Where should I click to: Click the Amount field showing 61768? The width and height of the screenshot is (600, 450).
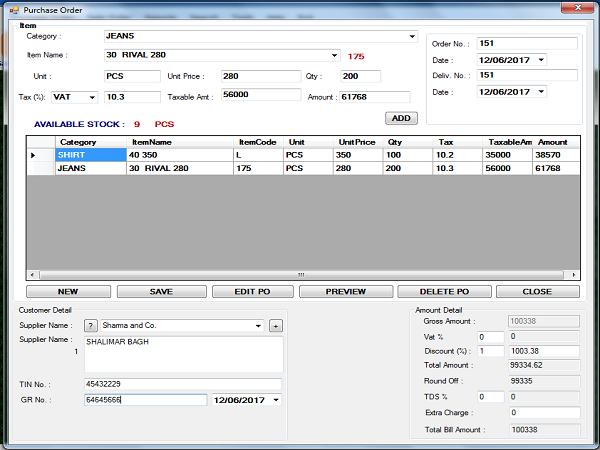[x=375, y=97]
